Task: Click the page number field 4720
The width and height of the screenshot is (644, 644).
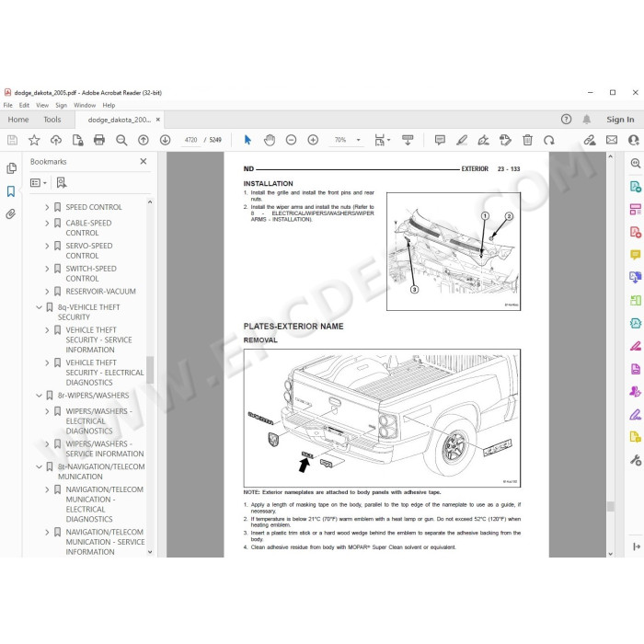Action: 191,140
